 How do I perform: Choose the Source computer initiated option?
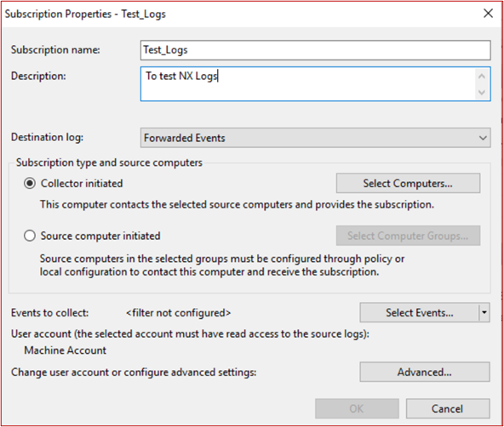pos(30,236)
